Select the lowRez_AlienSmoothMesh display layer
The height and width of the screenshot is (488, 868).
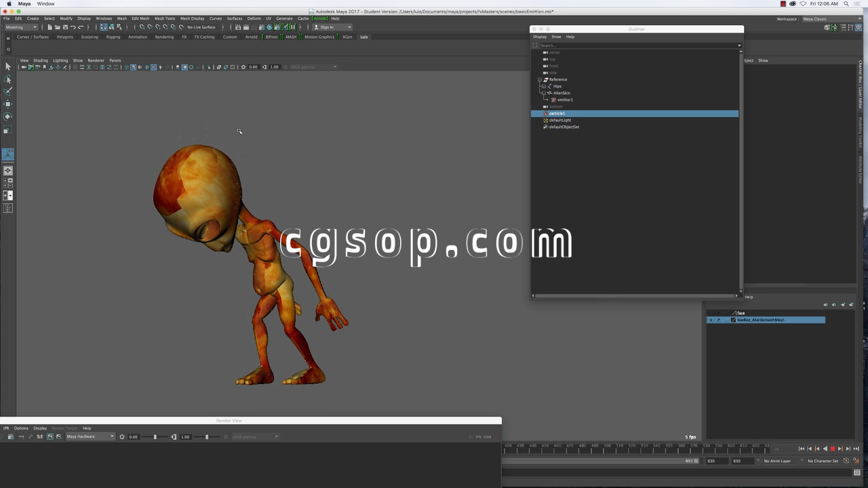766,320
